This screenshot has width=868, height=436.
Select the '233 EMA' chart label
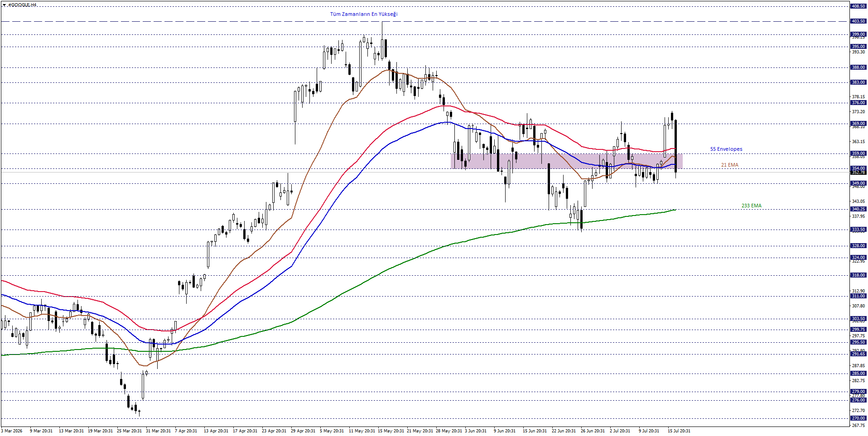click(x=752, y=206)
